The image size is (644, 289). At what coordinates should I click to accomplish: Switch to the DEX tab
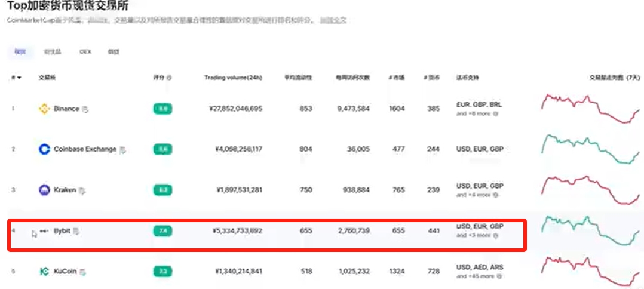[x=85, y=52]
